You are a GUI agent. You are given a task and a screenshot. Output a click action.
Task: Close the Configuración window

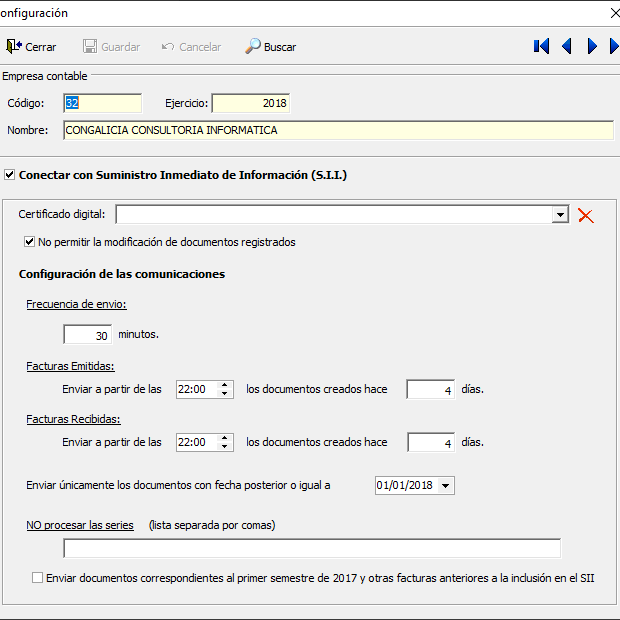point(612,13)
